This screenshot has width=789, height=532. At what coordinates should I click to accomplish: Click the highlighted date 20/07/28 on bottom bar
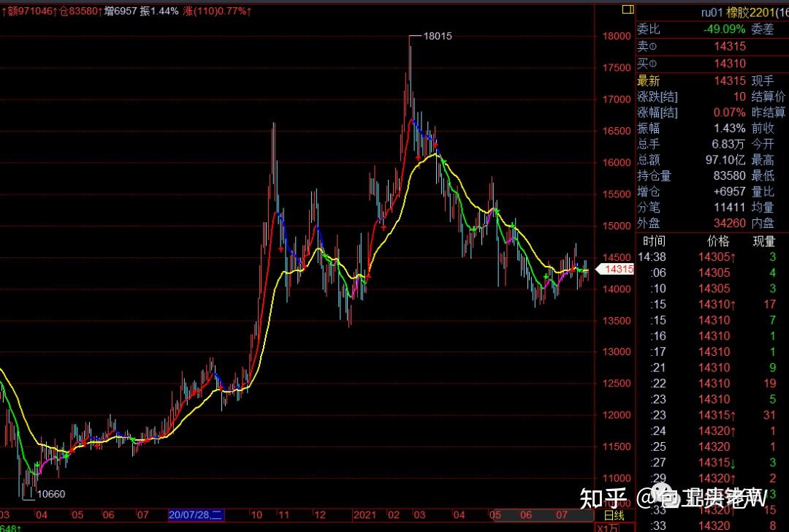(x=194, y=515)
